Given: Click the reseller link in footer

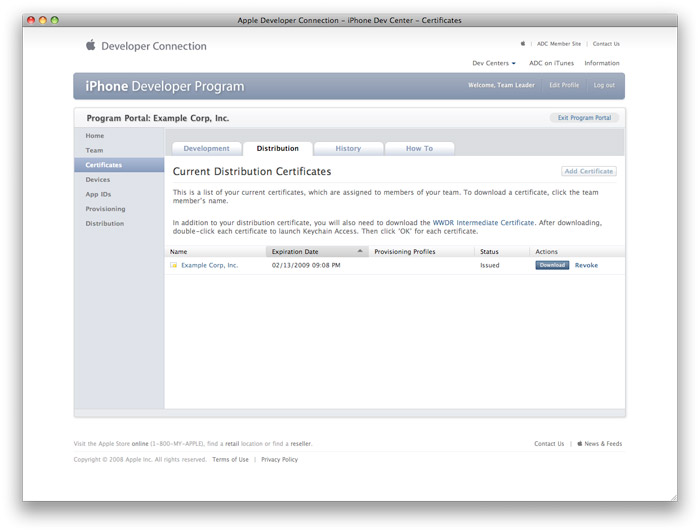Looking at the screenshot, I should [301, 444].
